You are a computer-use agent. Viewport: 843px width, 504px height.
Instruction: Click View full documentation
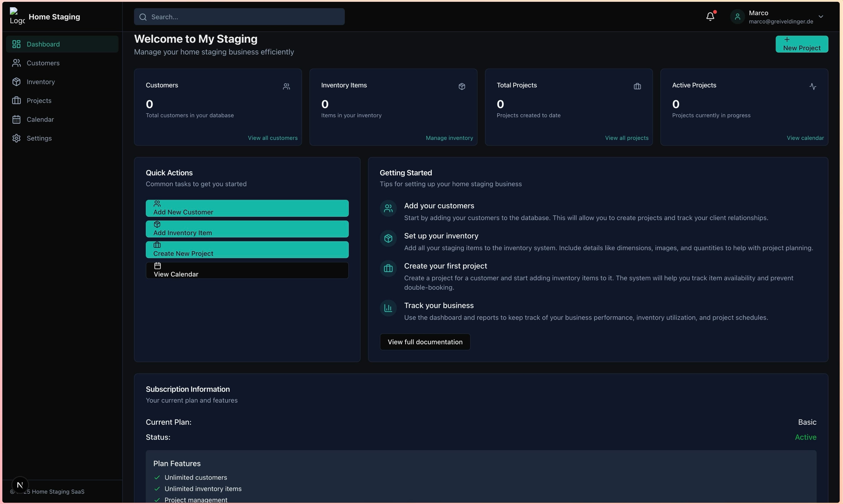pyautogui.click(x=425, y=342)
